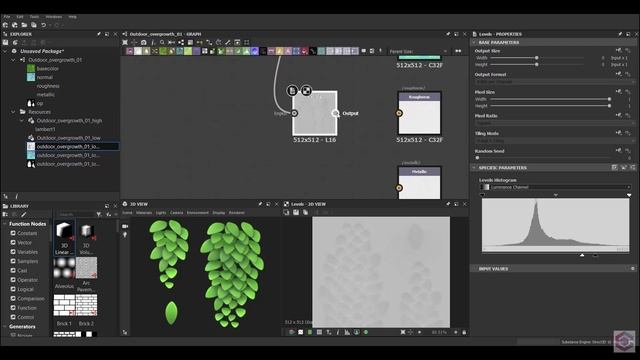Click the Output Size Width slider
This screenshot has height=360, width=640.
pos(537,58)
